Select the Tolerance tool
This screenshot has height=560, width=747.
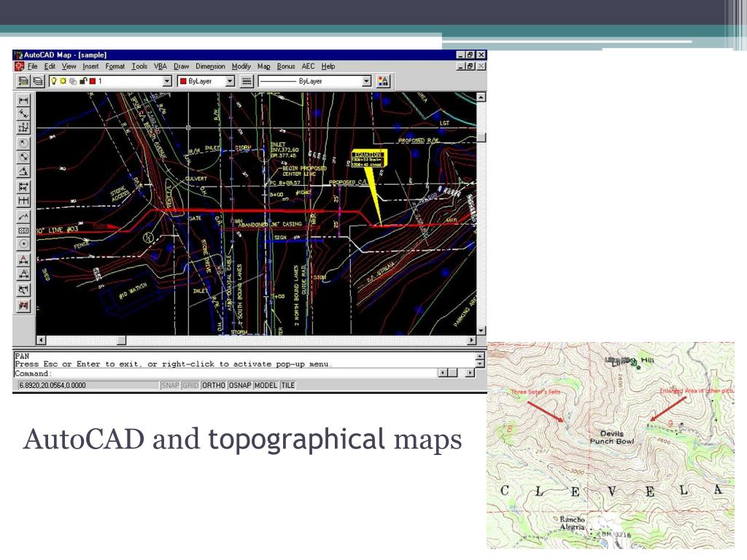coord(23,230)
